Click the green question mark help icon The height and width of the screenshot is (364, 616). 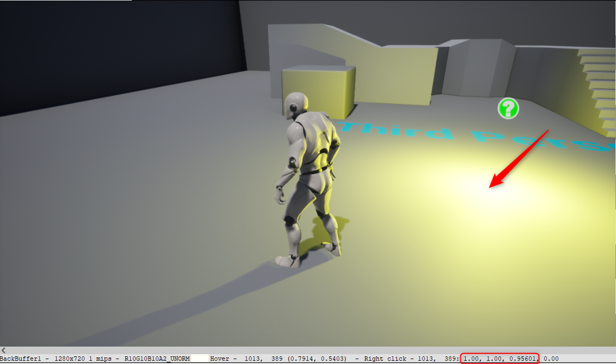click(507, 108)
